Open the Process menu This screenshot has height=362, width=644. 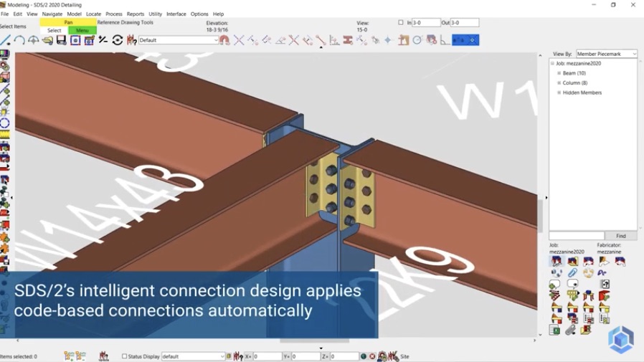click(x=114, y=14)
